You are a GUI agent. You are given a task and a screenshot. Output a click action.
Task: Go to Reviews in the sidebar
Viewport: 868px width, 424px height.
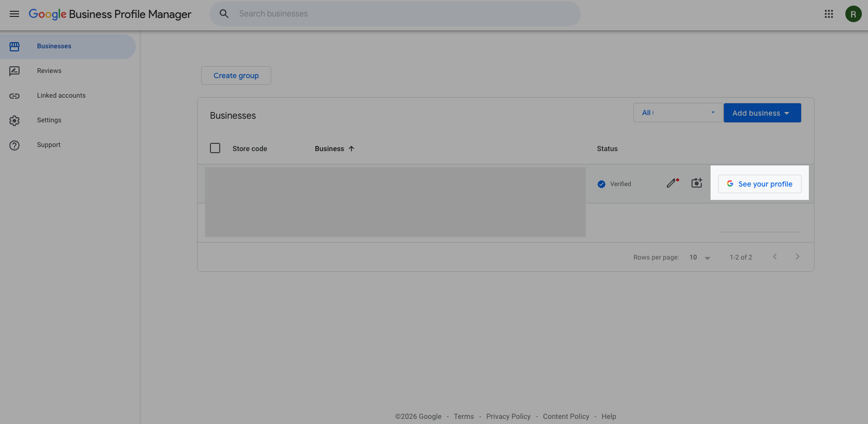(68, 71)
